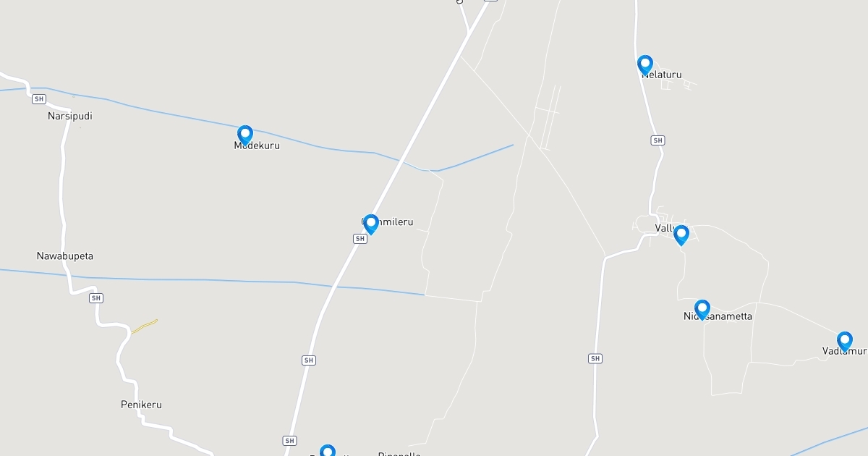This screenshot has height=456, width=868.
Task: Click the SH shield near Nawabupeta
Action: 96,298
